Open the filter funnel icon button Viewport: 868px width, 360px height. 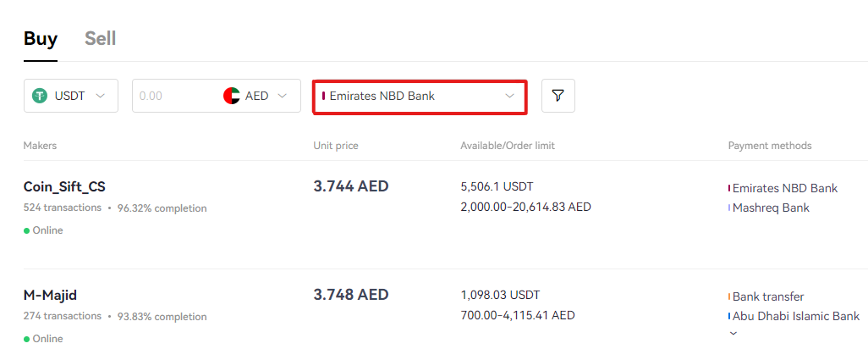coord(558,96)
